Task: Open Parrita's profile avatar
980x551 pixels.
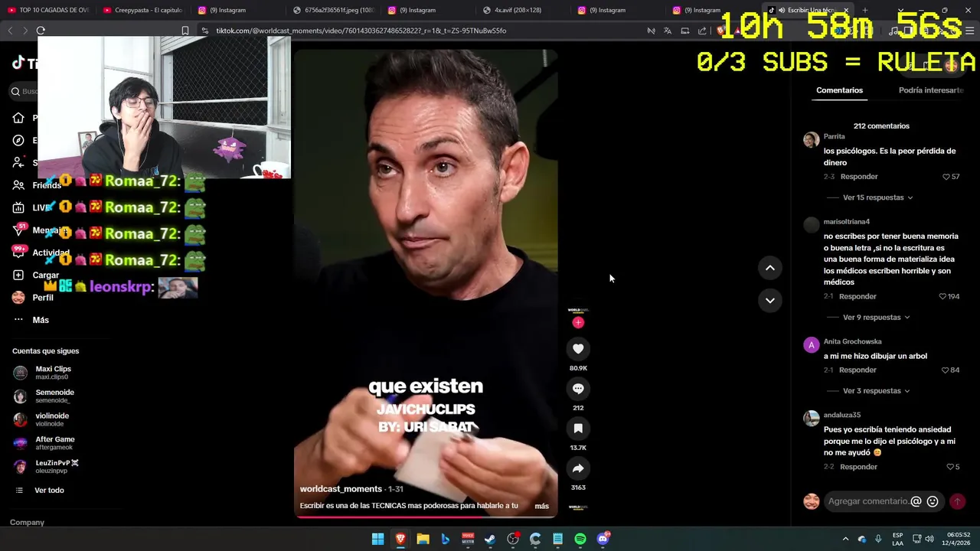Action: [x=811, y=139]
